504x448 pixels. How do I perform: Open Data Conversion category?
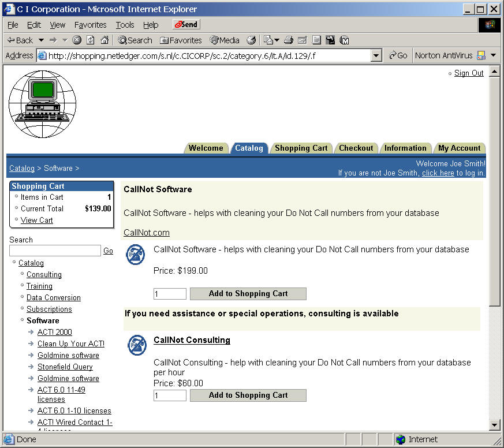coord(53,297)
